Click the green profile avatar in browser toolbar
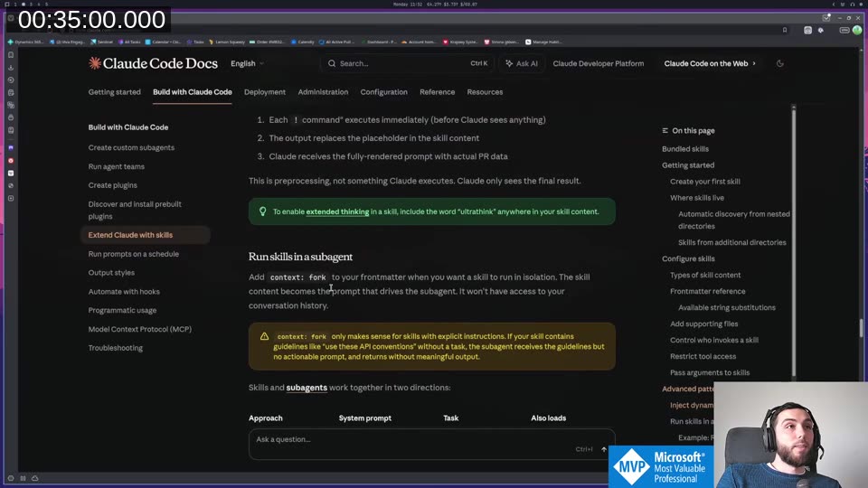This screenshot has height=488, width=868. pyautogui.click(x=857, y=31)
